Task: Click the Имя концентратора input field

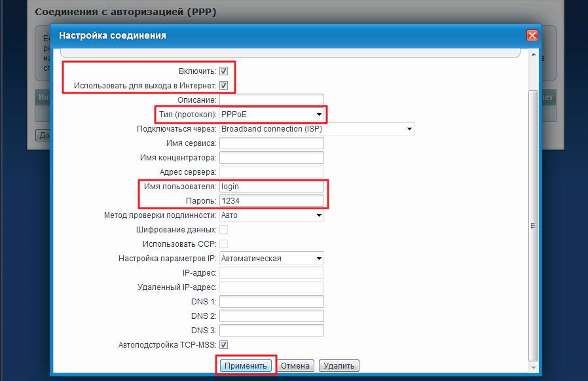Action: coord(272,158)
